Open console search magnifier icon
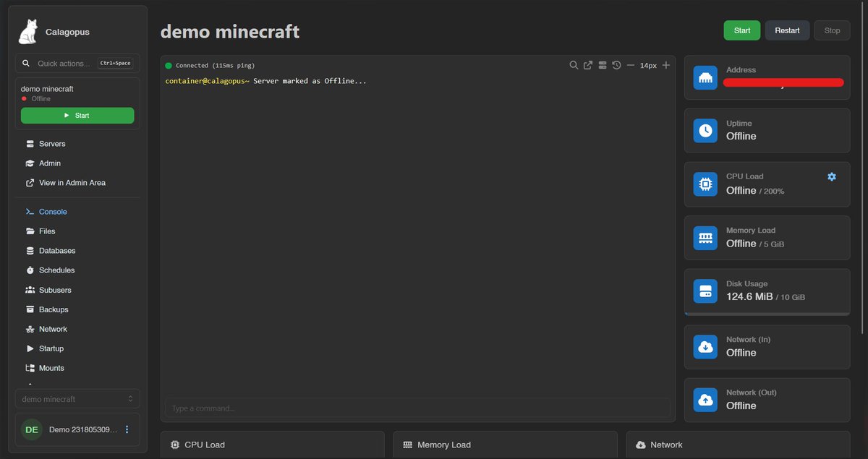868x459 pixels. pyautogui.click(x=574, y=65)
